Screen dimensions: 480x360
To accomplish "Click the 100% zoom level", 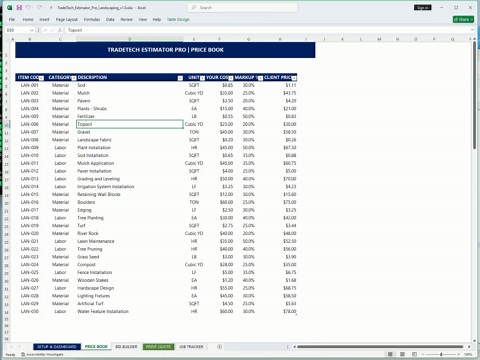I will click(468, 354).
